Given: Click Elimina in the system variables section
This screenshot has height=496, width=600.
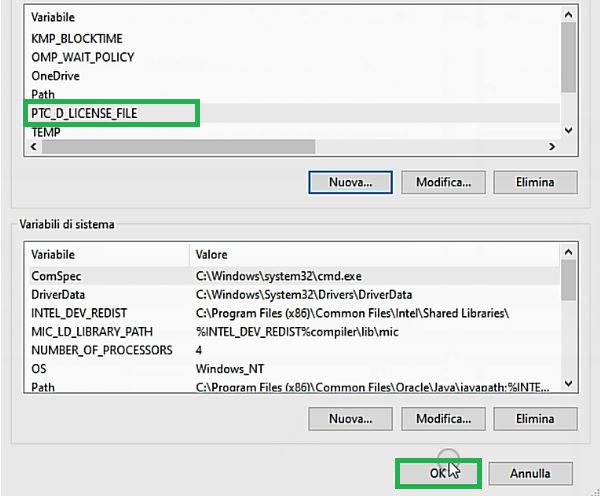Looking at the screenshot, I should click(x=535, y=419).
